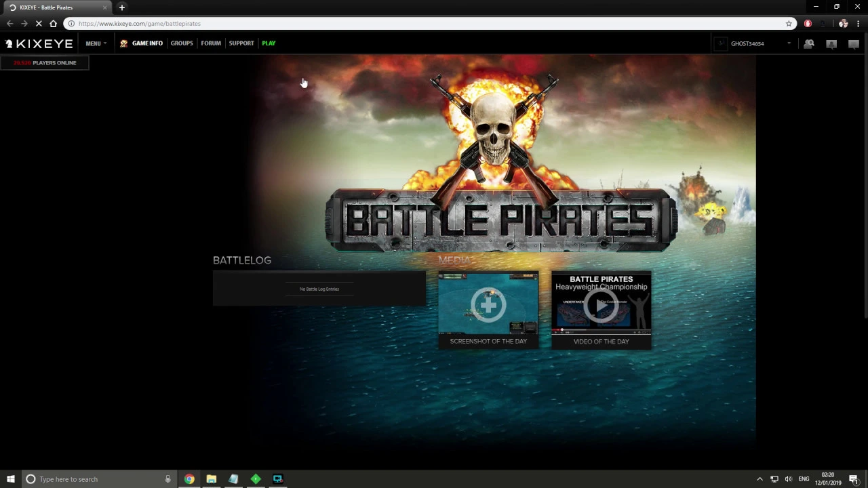This screenshot has height=488, width=868.
Task: Activate the taskbar microphone voice search
Action: click(167, 479)
